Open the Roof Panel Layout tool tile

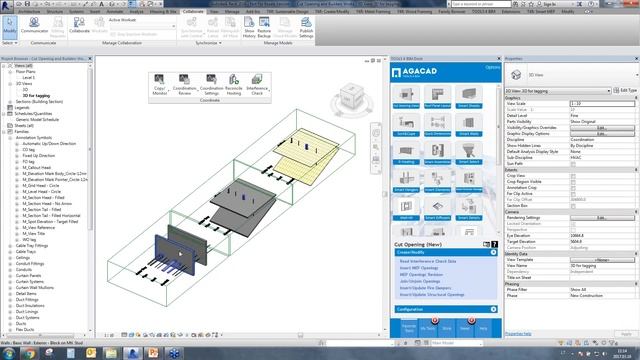[438, 97]
